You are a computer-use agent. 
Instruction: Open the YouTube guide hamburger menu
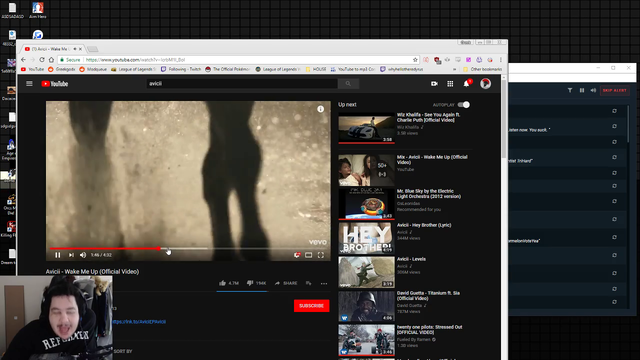tap(29, 84)
